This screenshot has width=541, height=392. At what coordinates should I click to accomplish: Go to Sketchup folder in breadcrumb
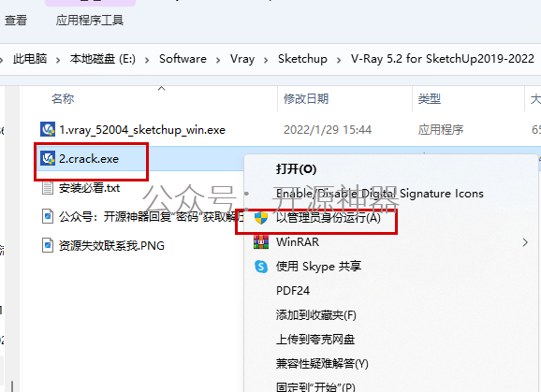tap(302, 59)
